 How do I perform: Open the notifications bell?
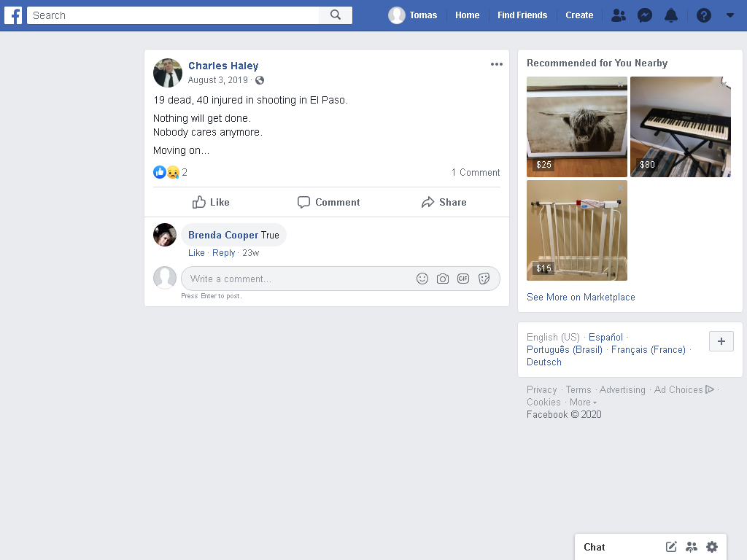pos(671,15)
